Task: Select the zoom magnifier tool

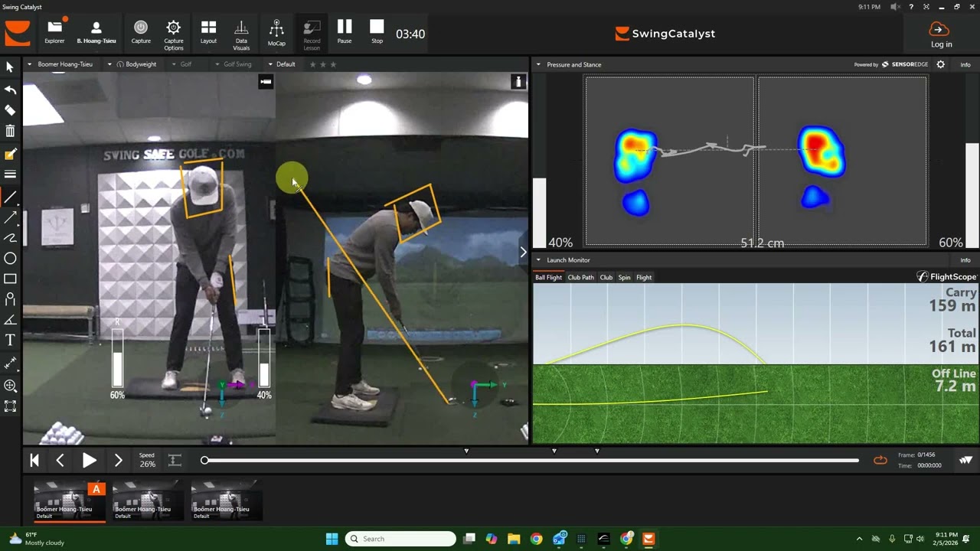Action: (10, 386)
